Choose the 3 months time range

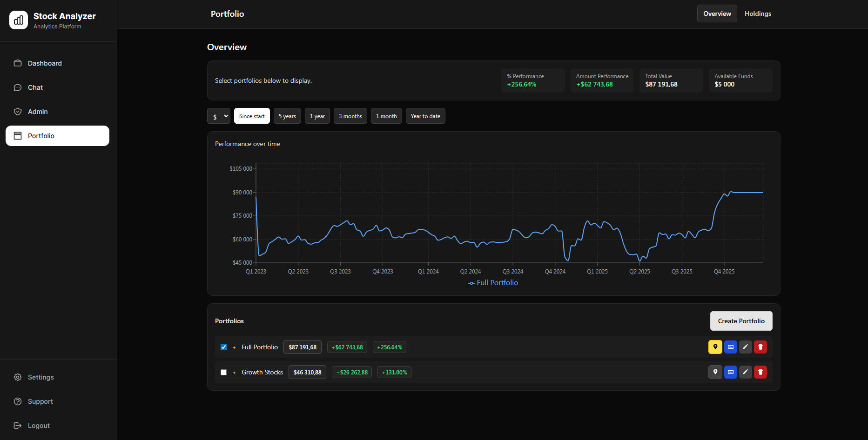(x=350, y=116)
